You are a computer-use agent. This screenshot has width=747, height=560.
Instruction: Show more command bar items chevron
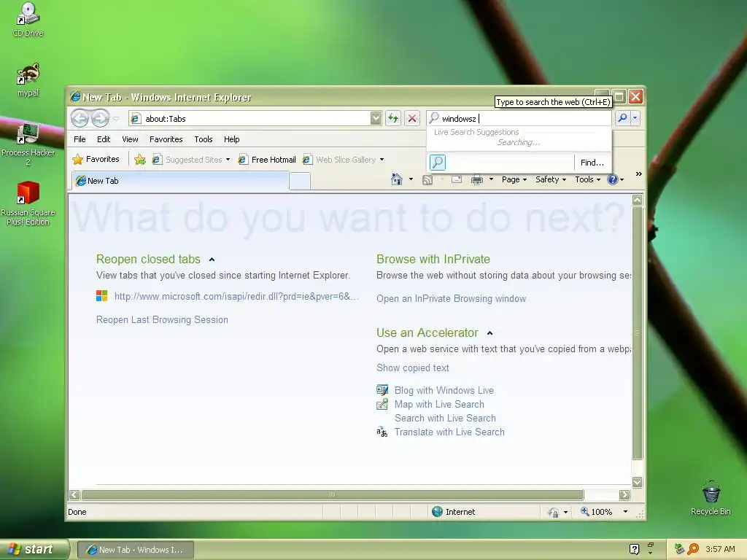pyautogui.click(x=638, y=174)
